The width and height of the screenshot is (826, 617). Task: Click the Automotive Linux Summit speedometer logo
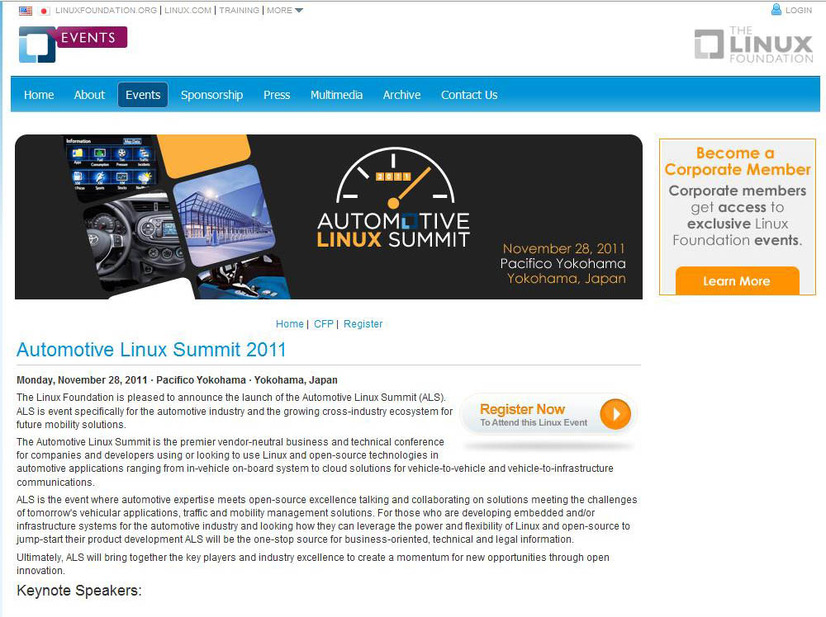pos(394,198)
